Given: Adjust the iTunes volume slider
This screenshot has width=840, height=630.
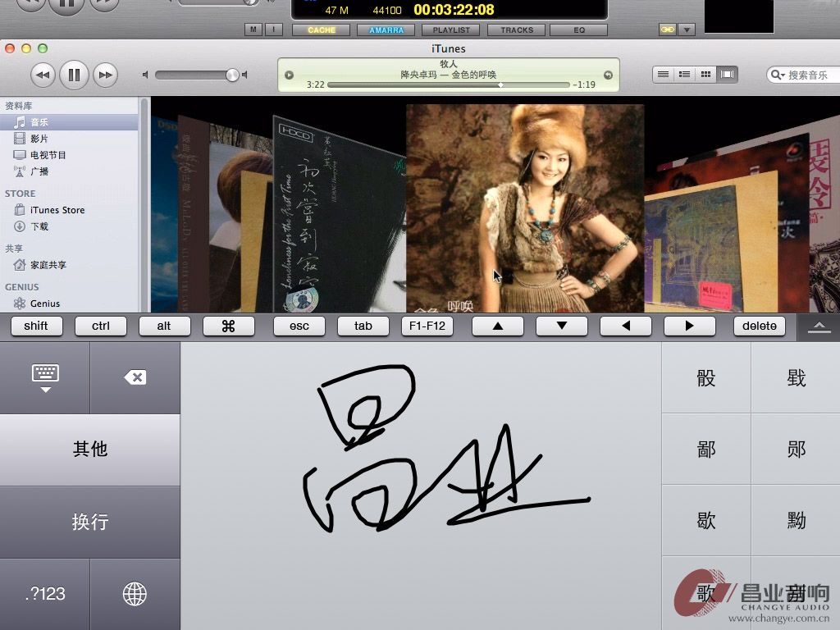Looking at the screenshot, I should click(197, 75).
